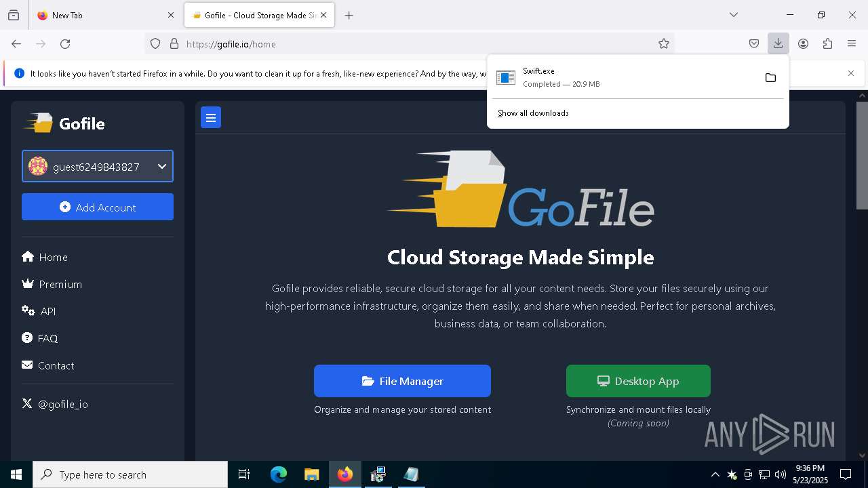This screenshot has width=868, height=488.
Task: Open the Firefox account icon
Action: [x=803, y=44]
